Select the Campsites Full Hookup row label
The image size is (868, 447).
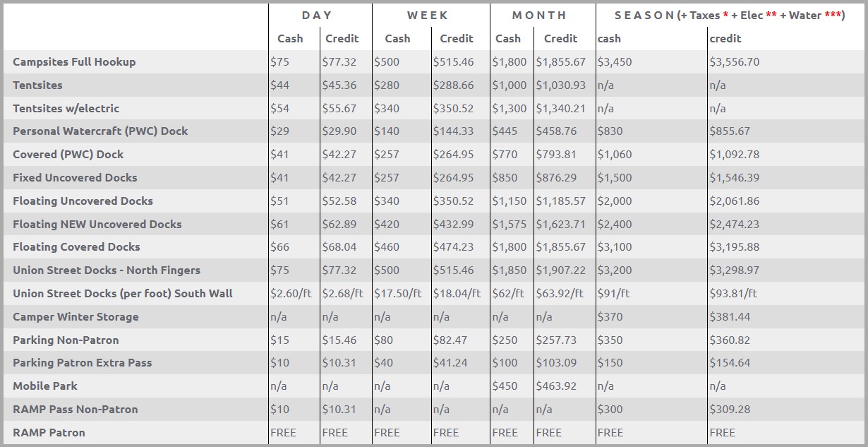[74, 61]
